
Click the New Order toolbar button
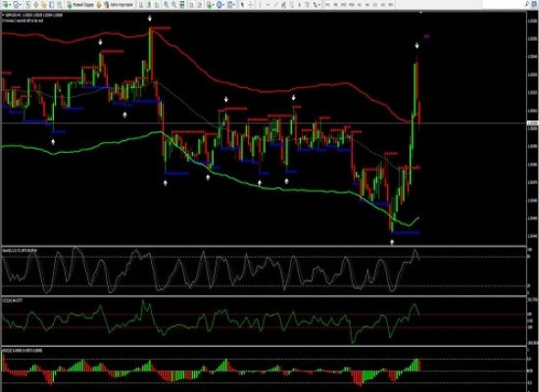tap(80, 5)
